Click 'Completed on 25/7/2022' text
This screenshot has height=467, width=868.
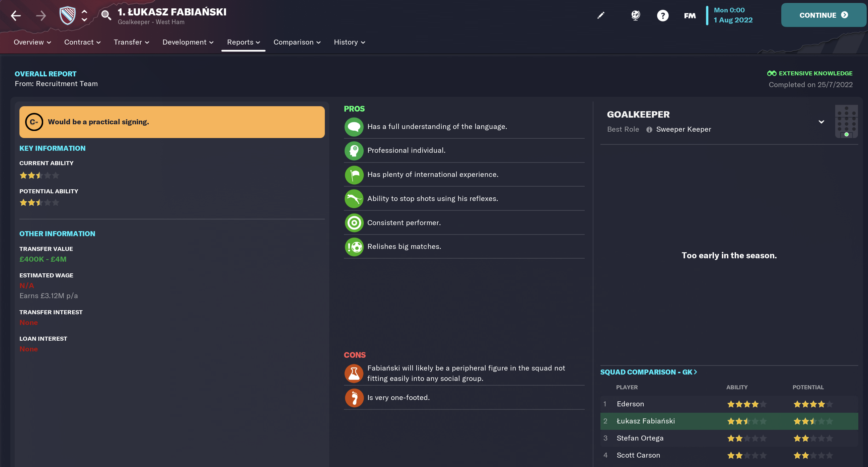coord(811,85)
